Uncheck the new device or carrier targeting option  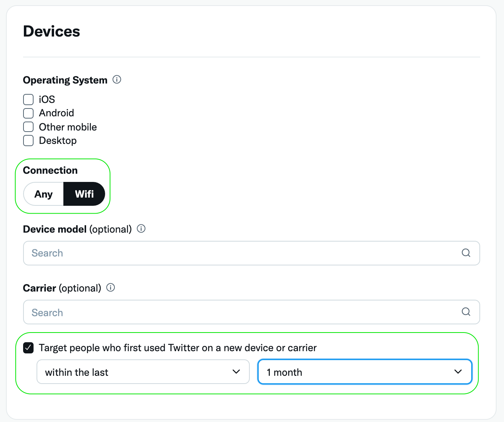point(28,348)
